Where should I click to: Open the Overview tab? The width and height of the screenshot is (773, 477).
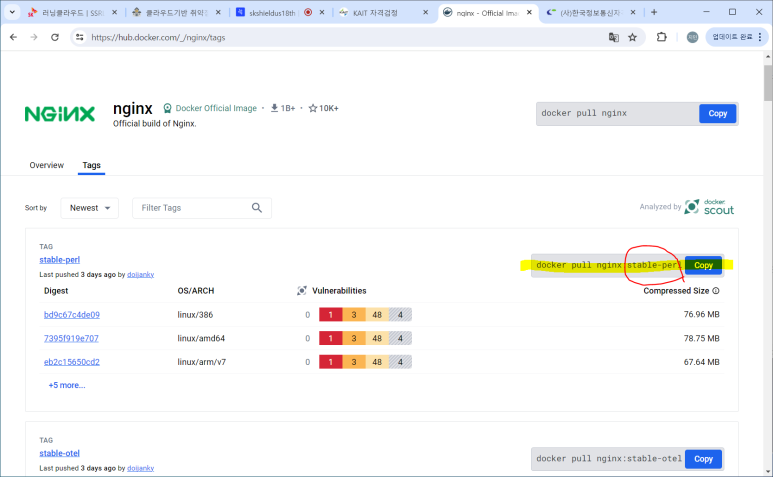pos(46,165)
